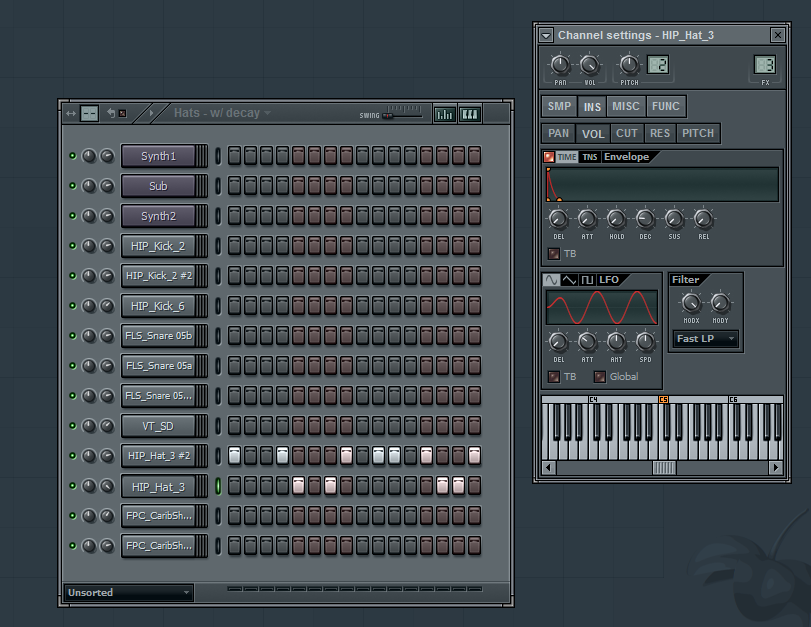The height and width of the screenshot is (627, 811).
Task: Open channel settings menu arrow icon
Action: (546, 35)
